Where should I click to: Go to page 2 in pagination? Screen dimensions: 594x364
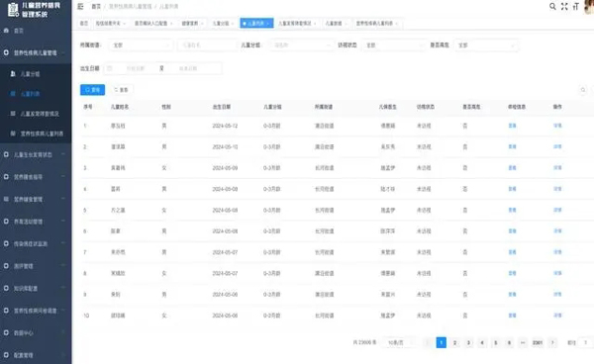(455, 342)
